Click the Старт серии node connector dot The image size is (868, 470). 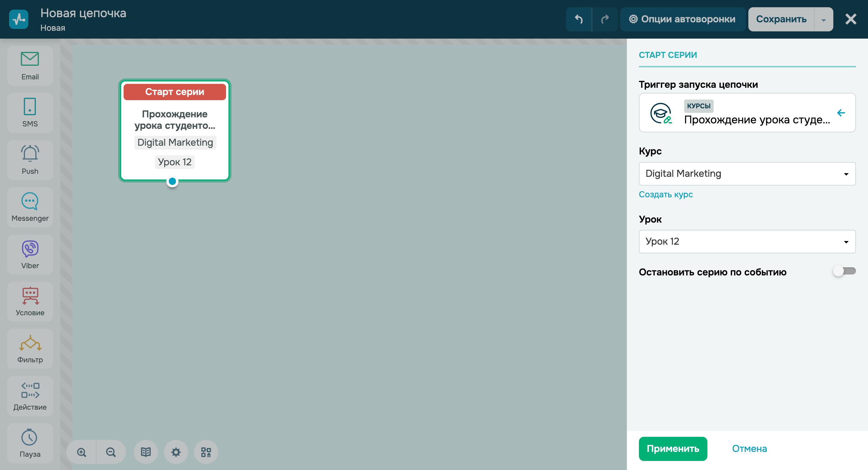click(x=172, y=181)
